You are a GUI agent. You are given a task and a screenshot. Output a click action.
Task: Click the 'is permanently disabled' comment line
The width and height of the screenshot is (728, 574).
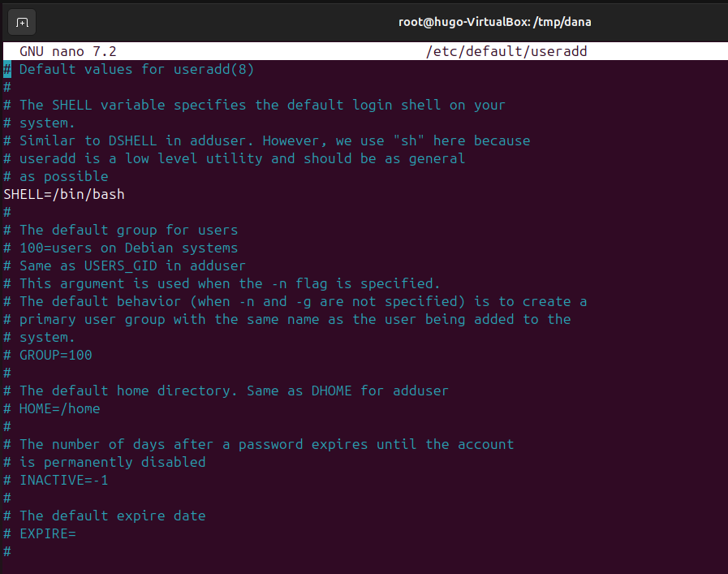click(x=112, y=462)
